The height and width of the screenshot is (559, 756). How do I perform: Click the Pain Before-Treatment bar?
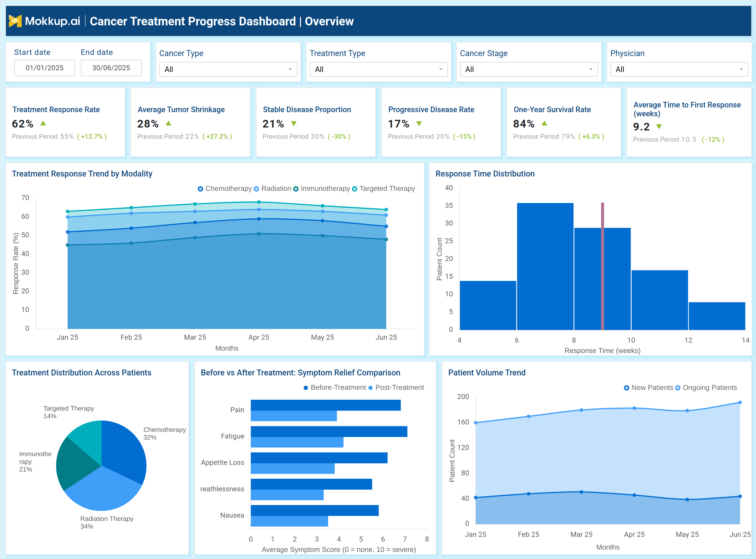325,405
